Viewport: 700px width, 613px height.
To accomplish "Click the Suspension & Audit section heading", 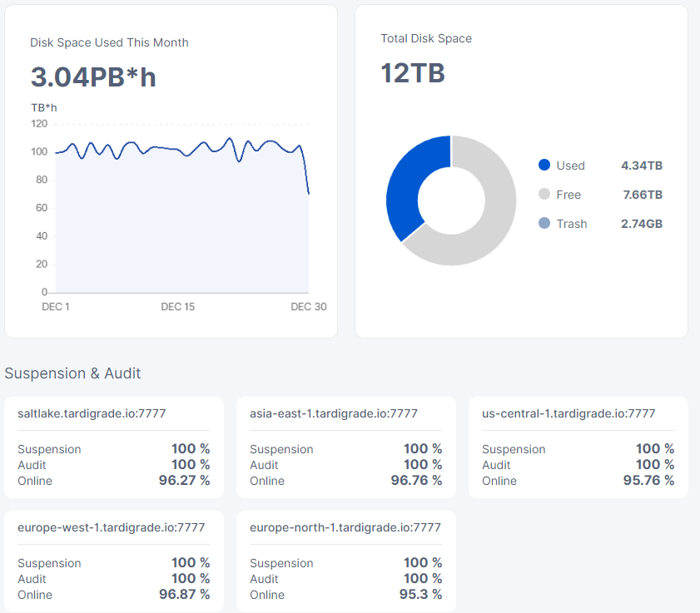I will coord(72,373).
